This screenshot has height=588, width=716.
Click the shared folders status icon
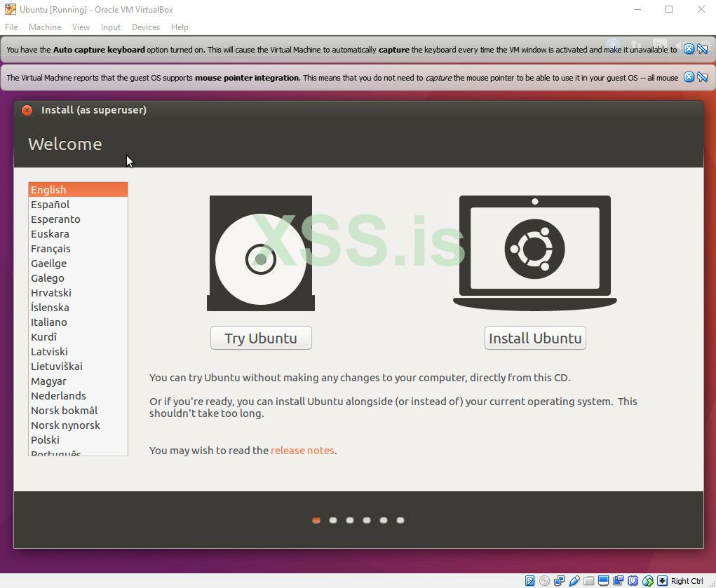coord(588,581)
